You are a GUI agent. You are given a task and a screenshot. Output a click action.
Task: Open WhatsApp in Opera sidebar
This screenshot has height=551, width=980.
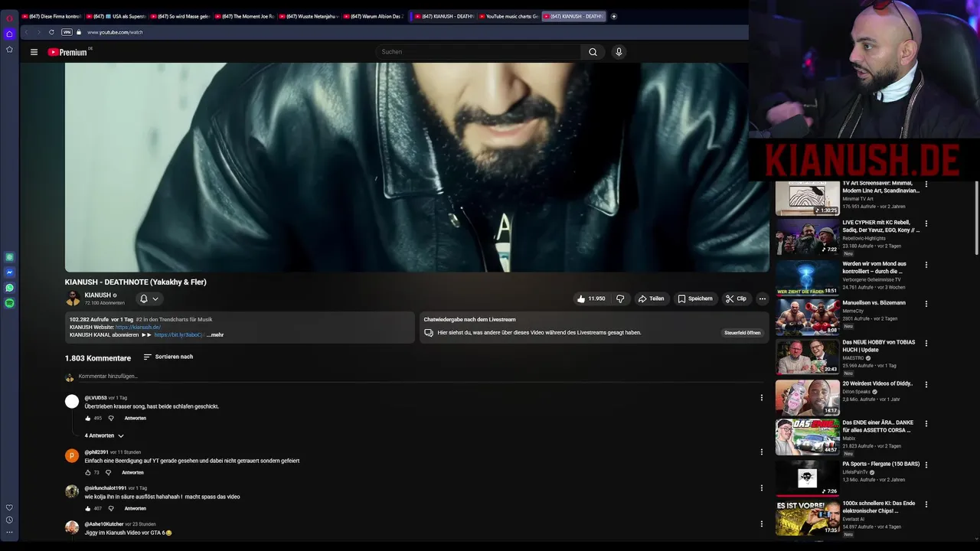click(9, 288)
